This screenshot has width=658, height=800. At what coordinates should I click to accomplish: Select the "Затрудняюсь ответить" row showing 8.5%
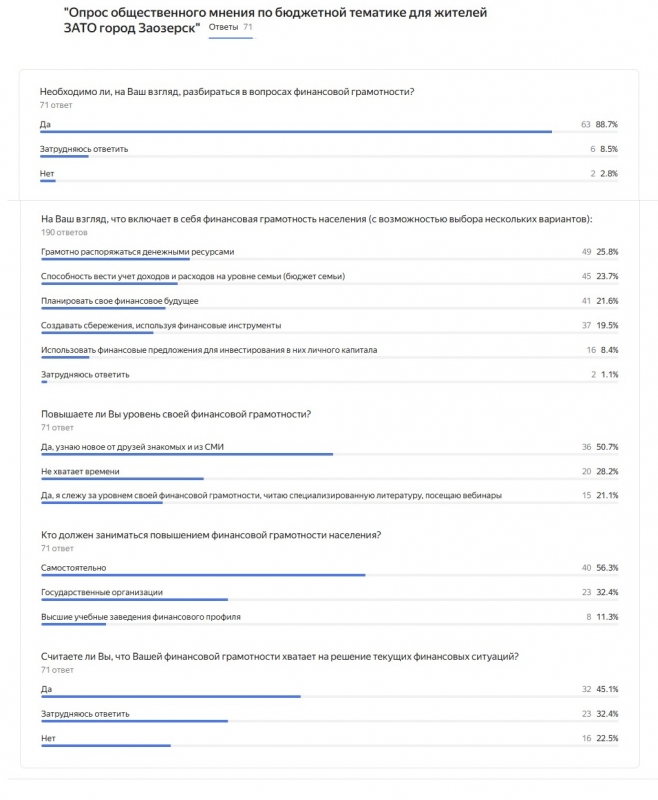point(85,149)
